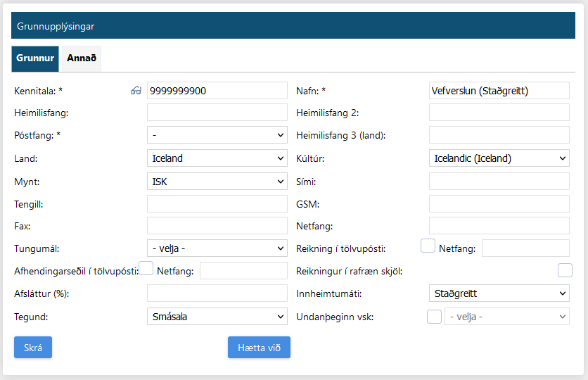The height and width of the screenshot is (380, 588).
Task: Open the Innheimtumáti dropdown
Action: (499, 293)
